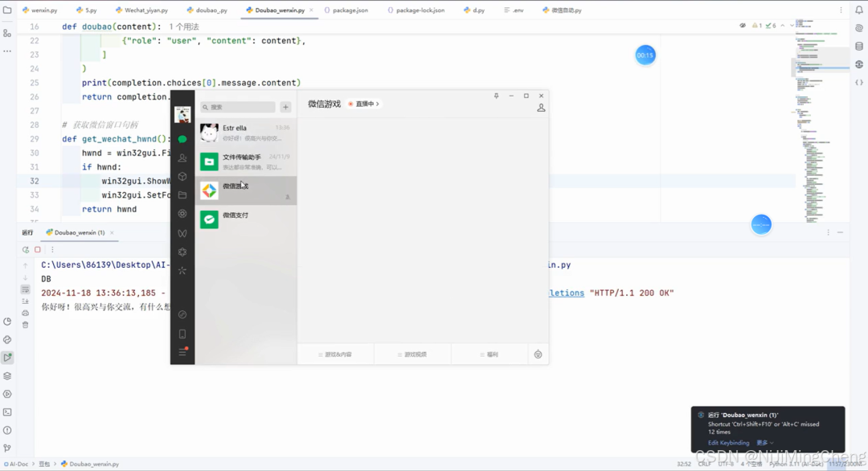Image resolution: width=868 pixels, height=471 pixels.
Task: Open the WeChat Top Stories flower icon
Action: 182,252
